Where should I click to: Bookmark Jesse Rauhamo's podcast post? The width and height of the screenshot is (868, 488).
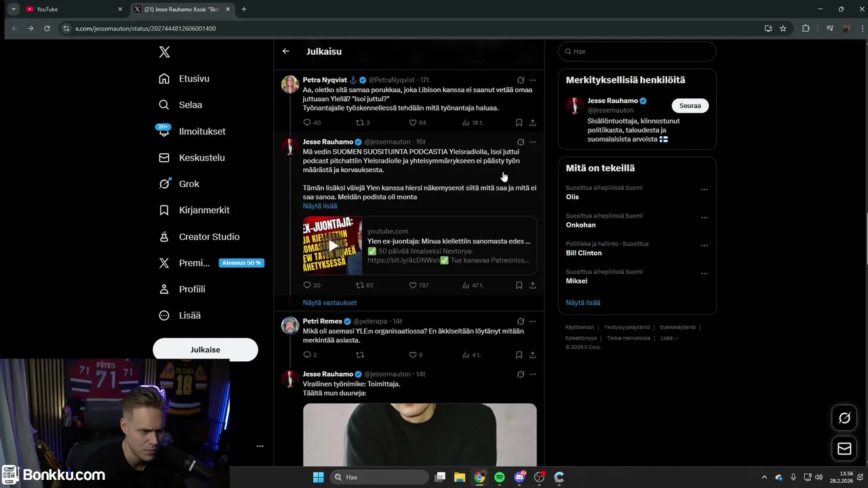(x=519, y=285)
